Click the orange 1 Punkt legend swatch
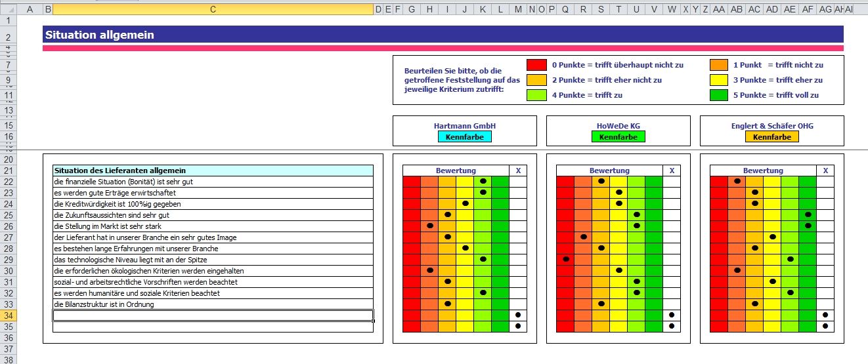 coord(719,64)
